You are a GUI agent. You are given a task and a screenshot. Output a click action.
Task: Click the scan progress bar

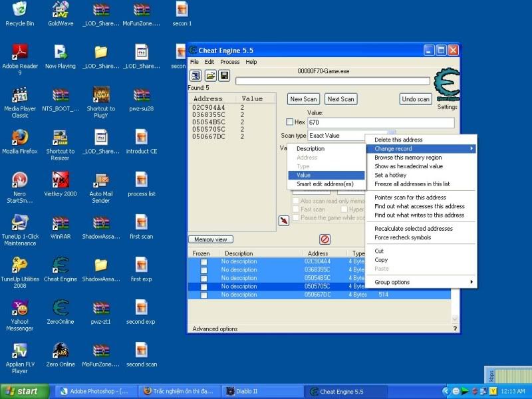pyautogui.click(x=333, y=81)
